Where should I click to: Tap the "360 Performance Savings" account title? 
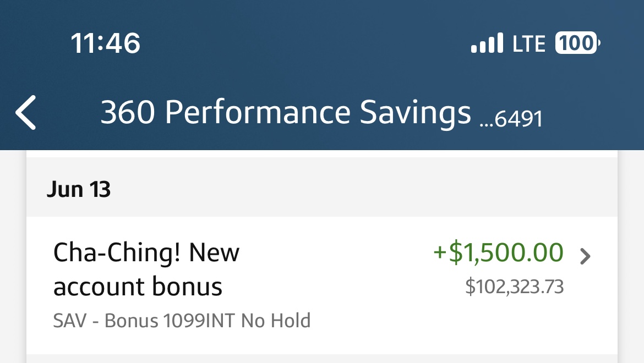pos(286,113)
